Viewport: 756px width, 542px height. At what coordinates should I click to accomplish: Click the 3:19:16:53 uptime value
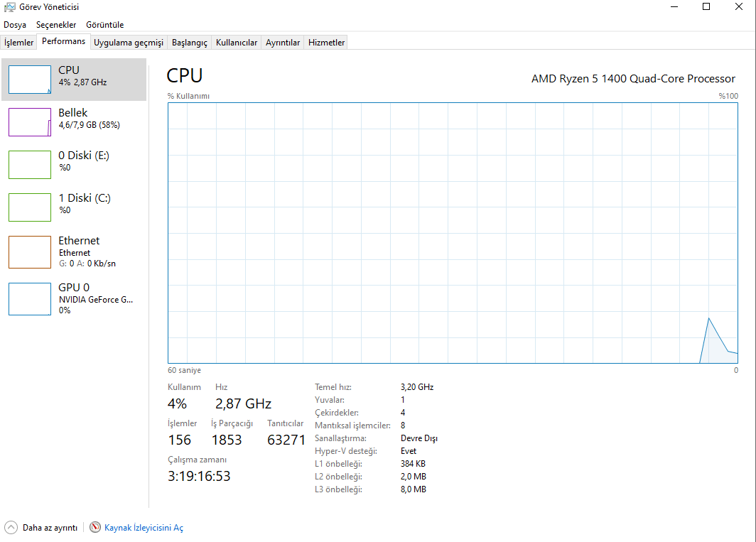tap(199, 477)
